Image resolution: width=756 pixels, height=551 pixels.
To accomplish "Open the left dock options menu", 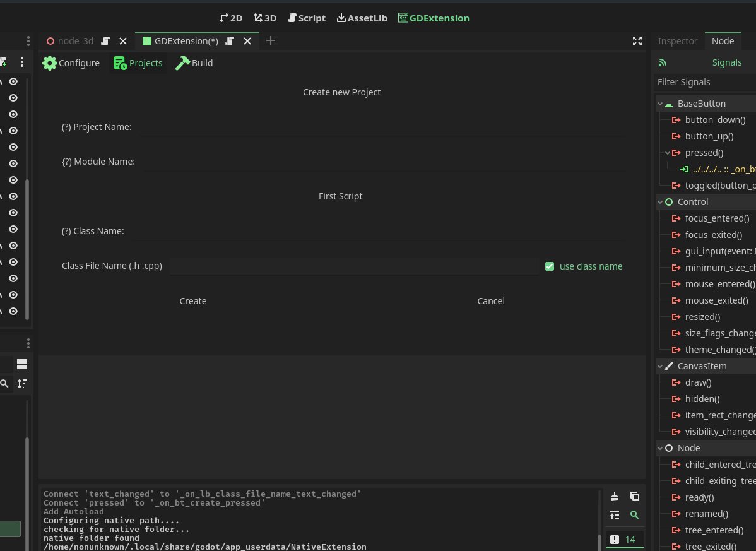I will pos(28,41).
